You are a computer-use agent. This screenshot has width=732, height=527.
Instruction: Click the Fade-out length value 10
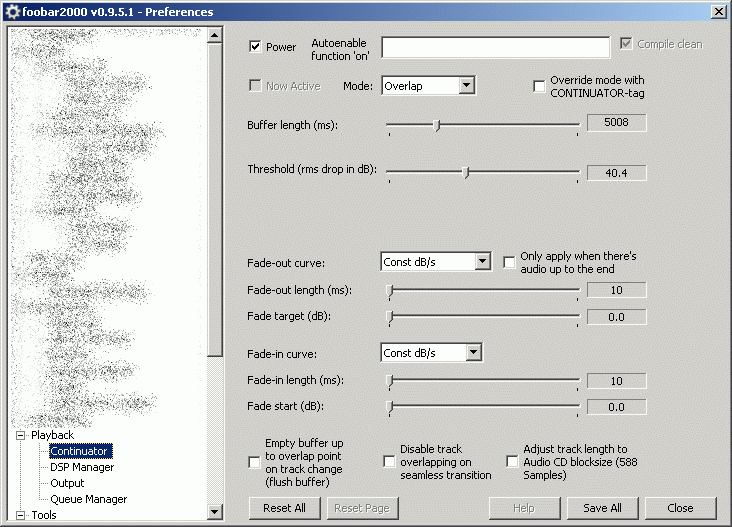(617, 290)
